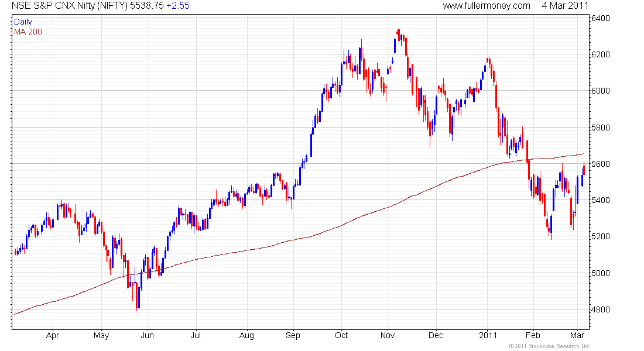
Task: Click the 'Sep' month label on the time axis
Action: tap(293, 336)
